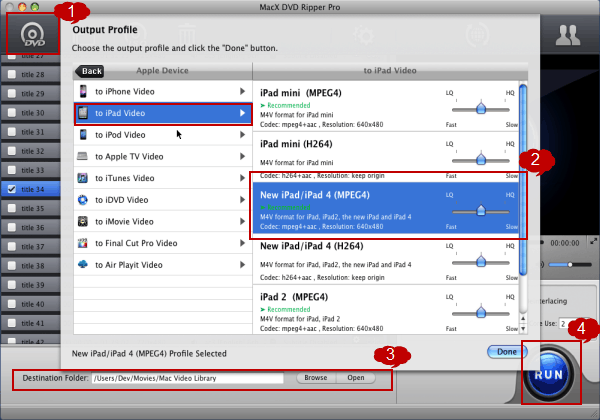Check the title 28 checkbox
The height and width of the screenshot is (420, 600).
pyautogui.click(x=12, y=74)
